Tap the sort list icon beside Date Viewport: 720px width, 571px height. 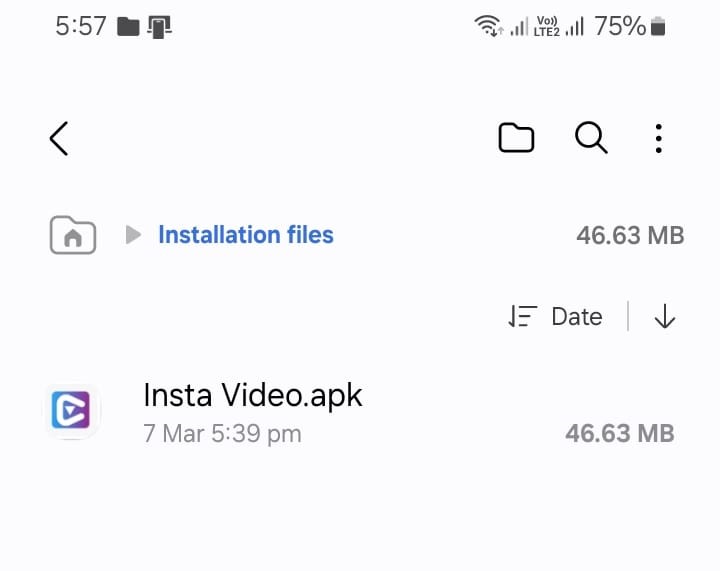click(523, 316)
